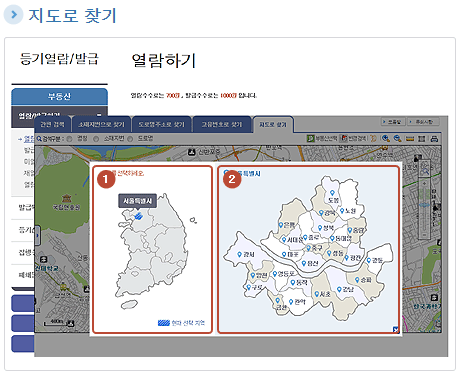457x383 pixels.
Task: Open the 고유번호로 찾기 tab
Action: coord(222,125)
